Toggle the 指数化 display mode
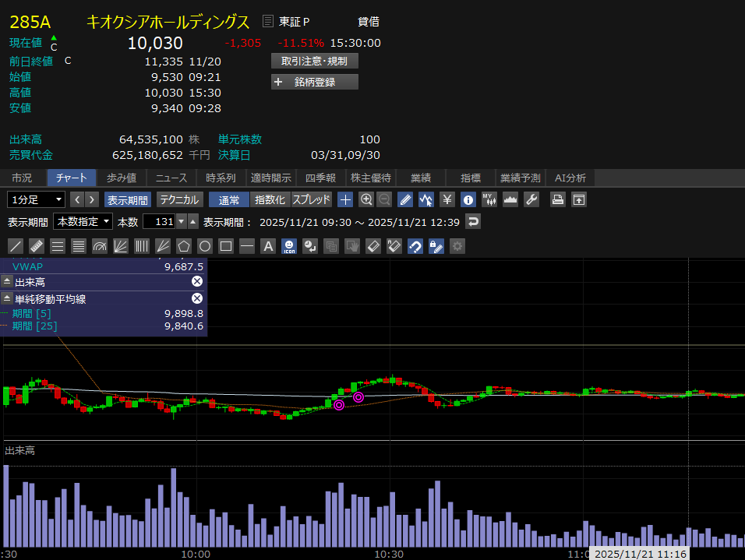 270,199
